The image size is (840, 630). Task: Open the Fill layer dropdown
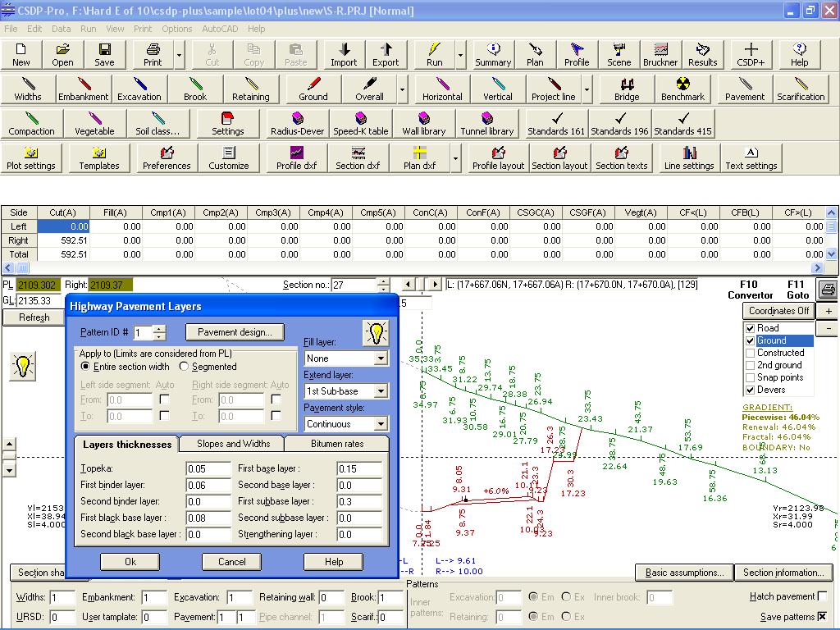[381, 358]
